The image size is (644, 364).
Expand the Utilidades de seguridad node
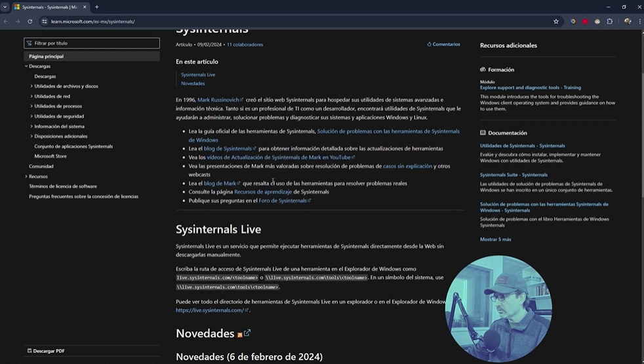pos(31,116)
